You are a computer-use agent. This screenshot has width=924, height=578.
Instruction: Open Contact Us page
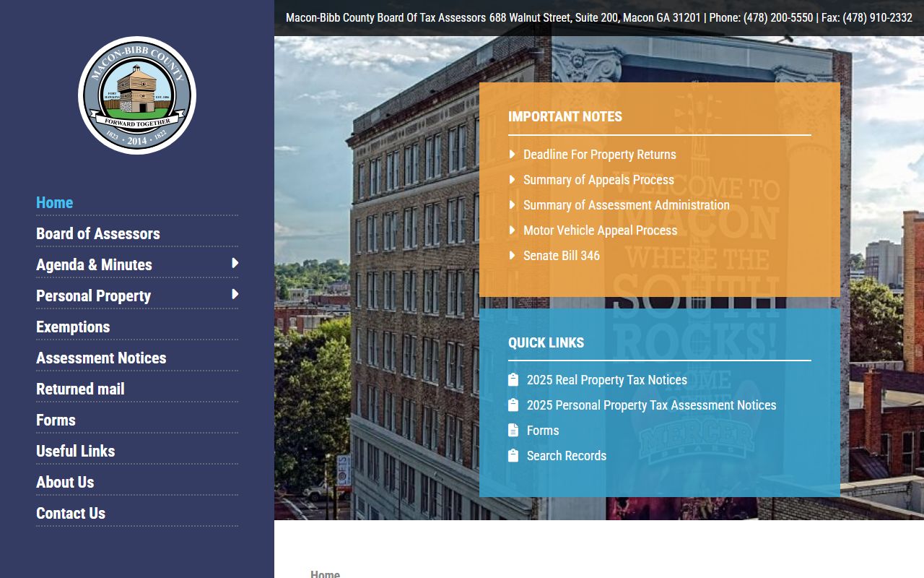click(71, 514)
